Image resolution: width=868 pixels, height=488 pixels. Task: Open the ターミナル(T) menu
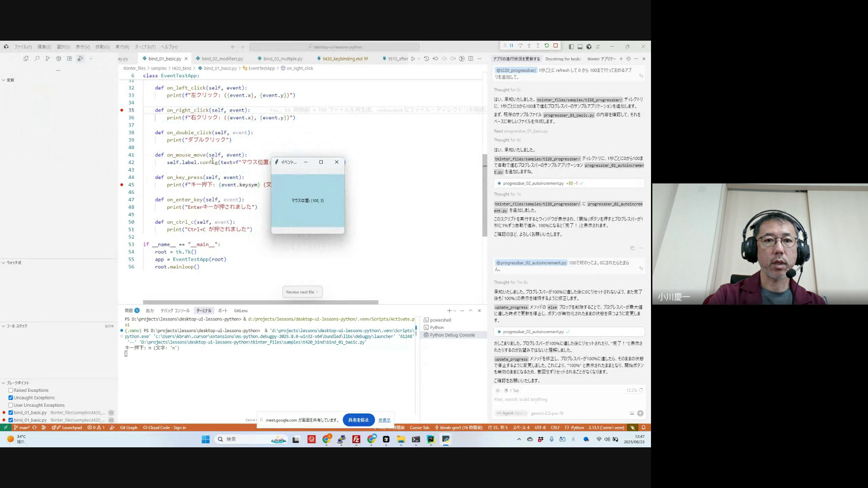click(145, 47)
